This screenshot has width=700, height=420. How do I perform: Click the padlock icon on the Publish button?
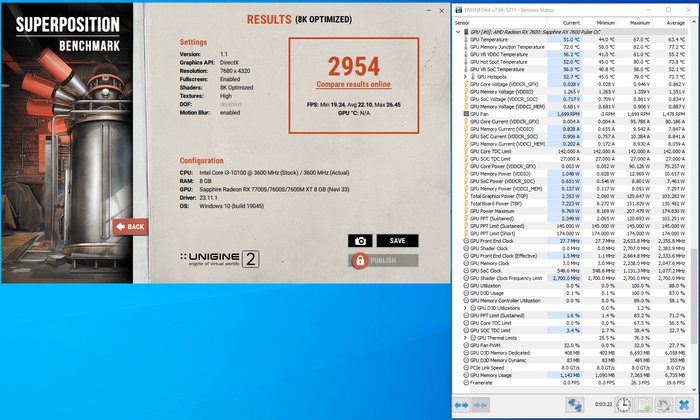coord(360,260)
